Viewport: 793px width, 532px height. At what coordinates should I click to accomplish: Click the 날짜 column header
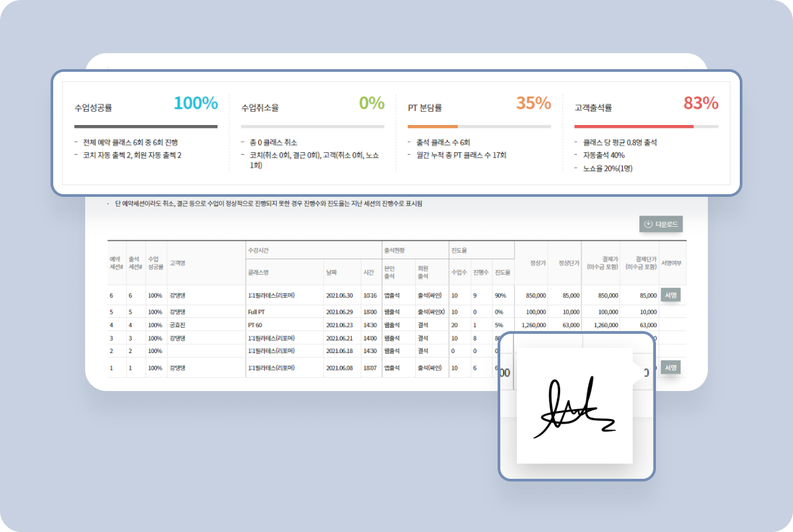(x=331, y=272)
